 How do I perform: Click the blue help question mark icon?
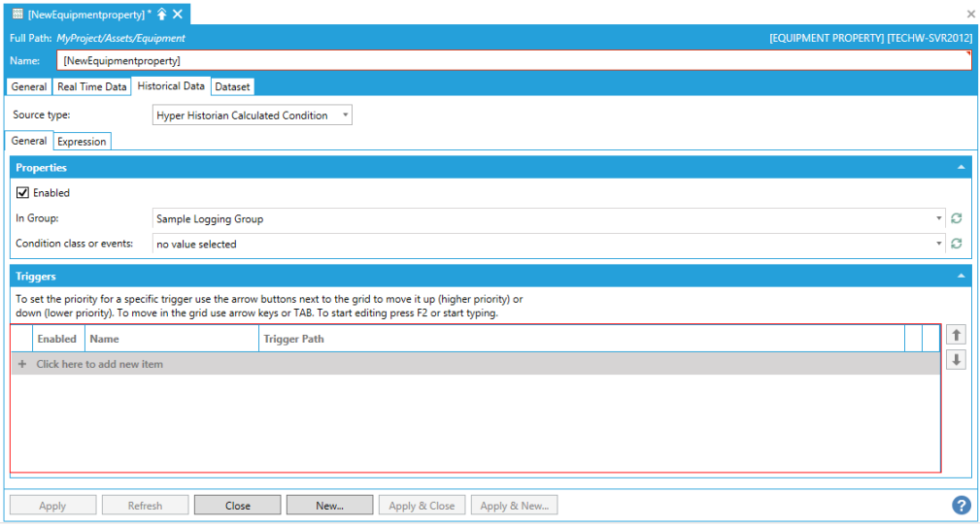[x=961, y=505]
